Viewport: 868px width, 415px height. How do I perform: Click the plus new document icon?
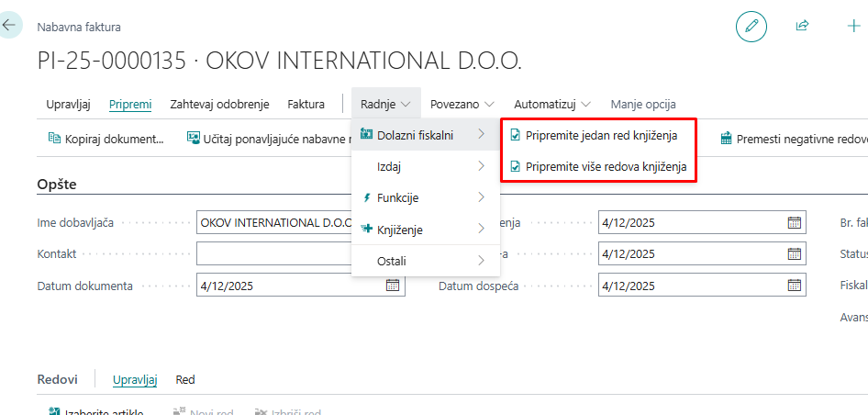pyautogui.click(x=853, y=27)
